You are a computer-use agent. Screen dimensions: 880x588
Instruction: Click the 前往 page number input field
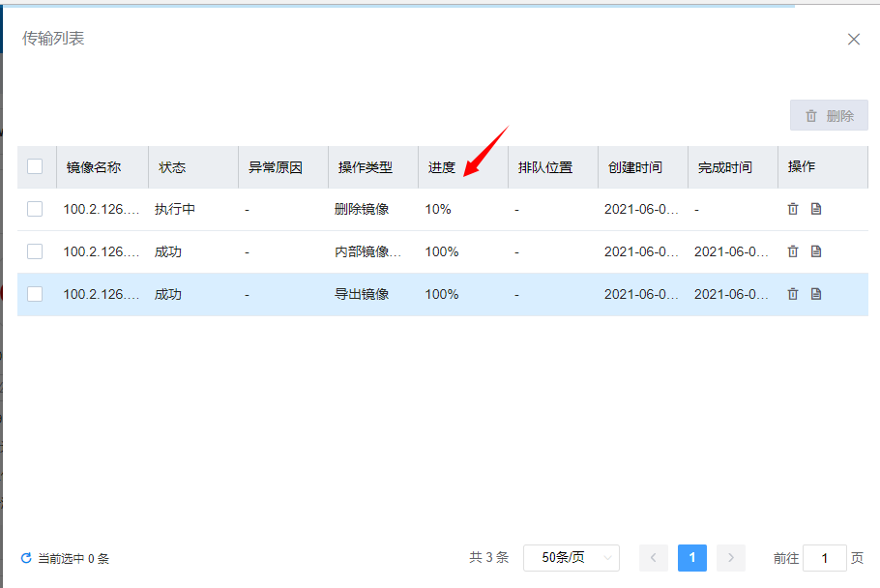824,558
